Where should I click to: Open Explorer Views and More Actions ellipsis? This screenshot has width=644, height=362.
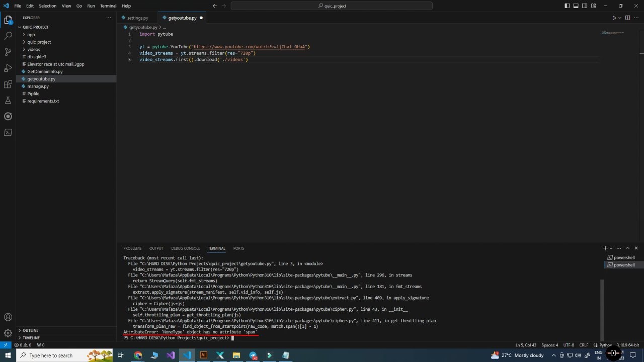pos(109,18)
